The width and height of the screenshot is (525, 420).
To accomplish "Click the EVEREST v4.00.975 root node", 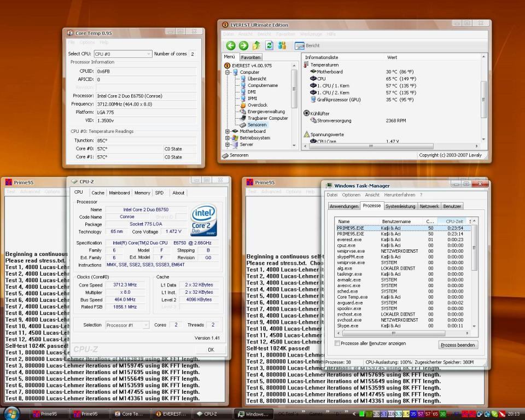I will click(x=252, y=66).
